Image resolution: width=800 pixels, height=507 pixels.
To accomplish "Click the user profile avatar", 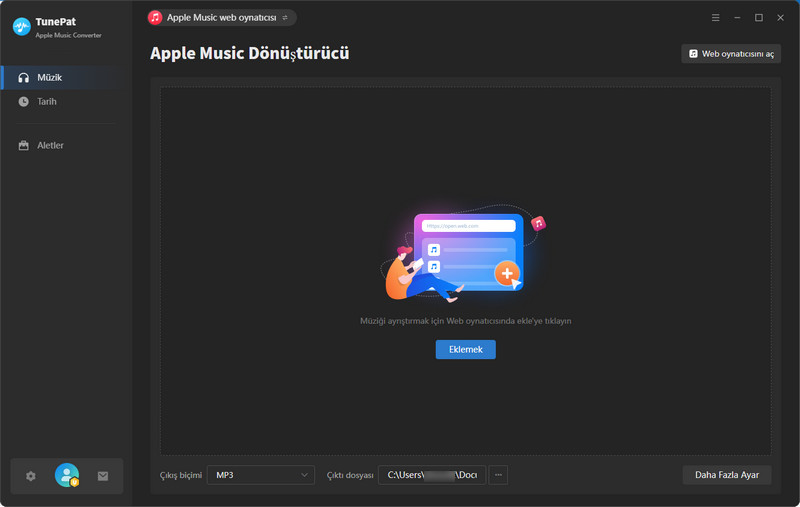I will (67, 476).
